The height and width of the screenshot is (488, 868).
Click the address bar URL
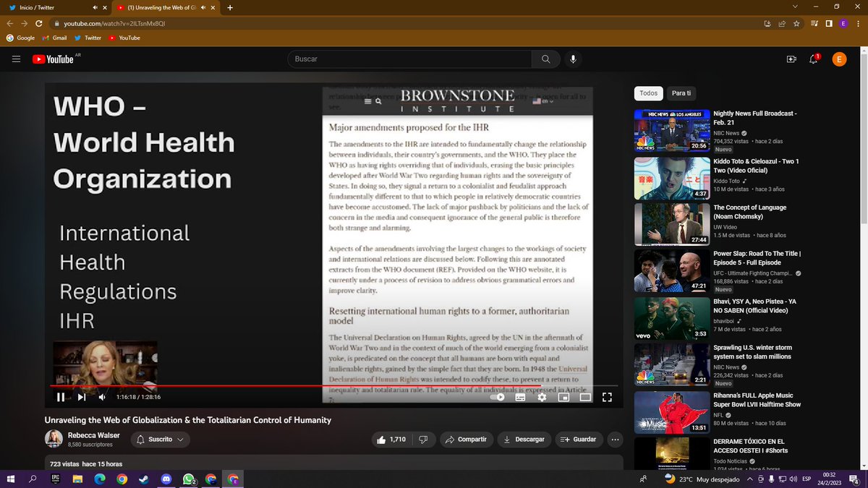[x=114, y=23]
